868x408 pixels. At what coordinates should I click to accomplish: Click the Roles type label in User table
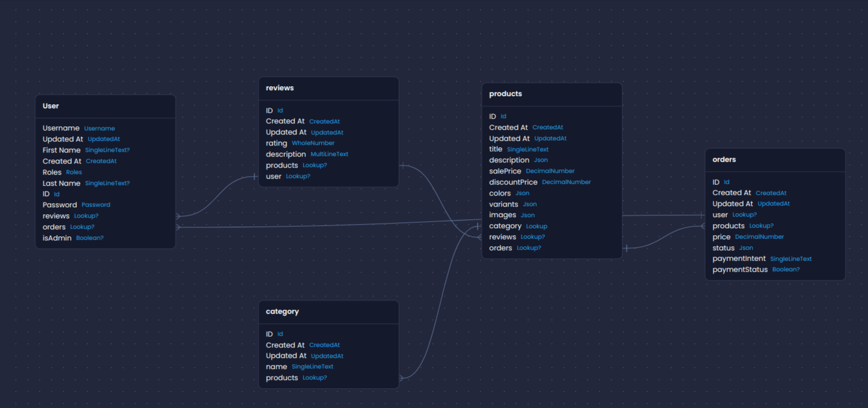pos(74,172)
